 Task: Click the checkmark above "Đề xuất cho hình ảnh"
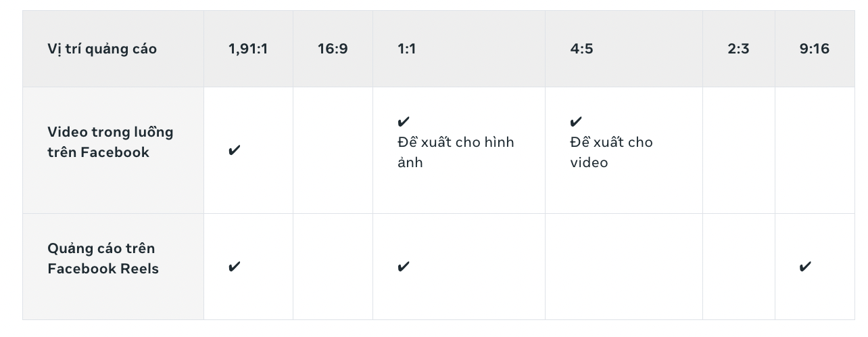point(404,122)
